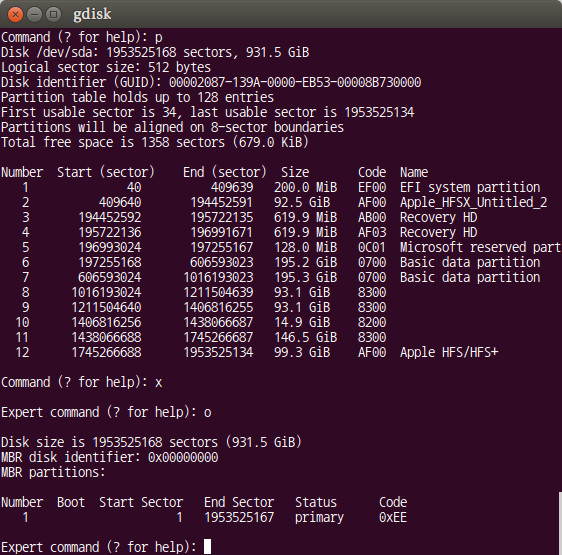Image resolution: width=562 pixels, height=555 pixels.
Task: Click the 'Name' column header
Action: (x=414, y=172)
